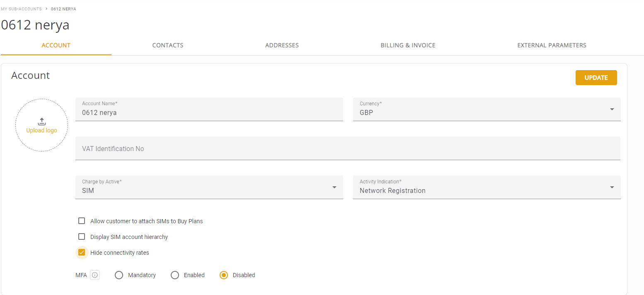This screenshot has width=644, height=295.
Task: Select the Disabled MFA radio button
Action: coord(224,275)
